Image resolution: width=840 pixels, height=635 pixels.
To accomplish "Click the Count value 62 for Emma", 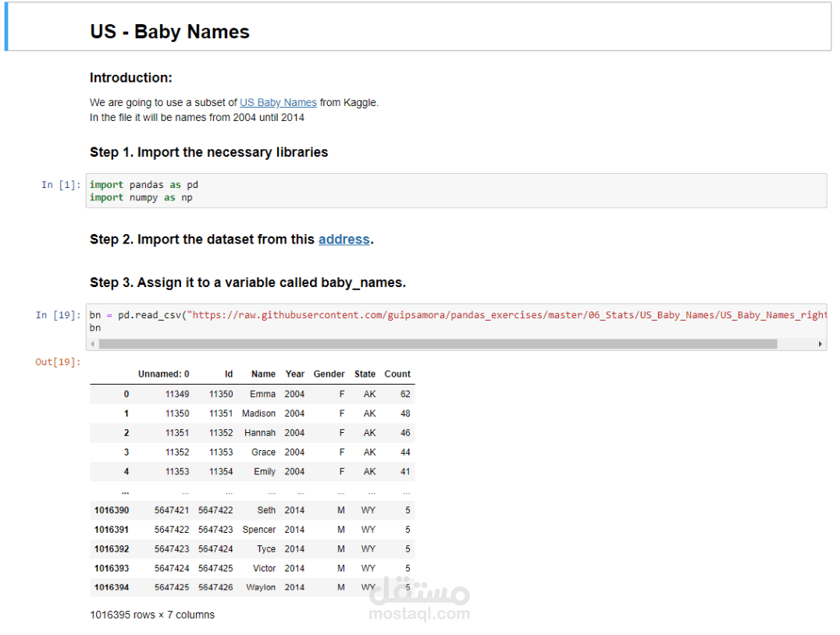I will (x=405, y=394).
